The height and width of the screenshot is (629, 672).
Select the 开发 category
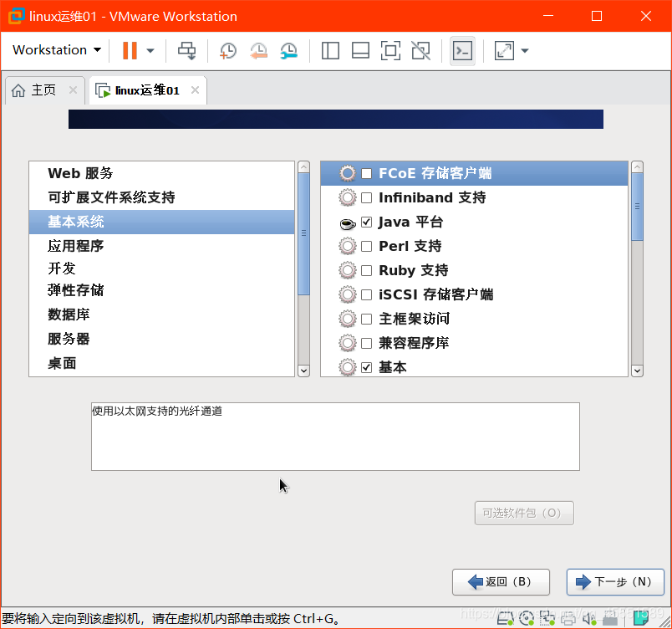[162, 268]
